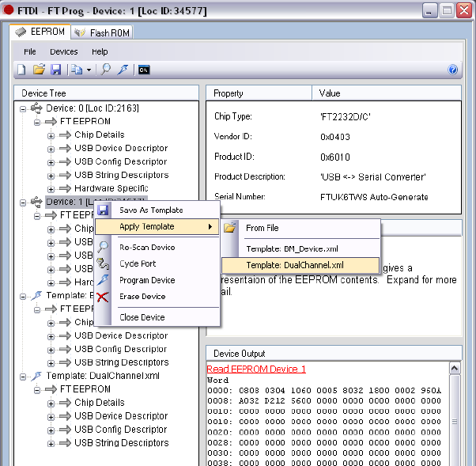Expand Hardware Specific under Device: 0
Viewport: 476px width, 466px height.
point(51,189)
